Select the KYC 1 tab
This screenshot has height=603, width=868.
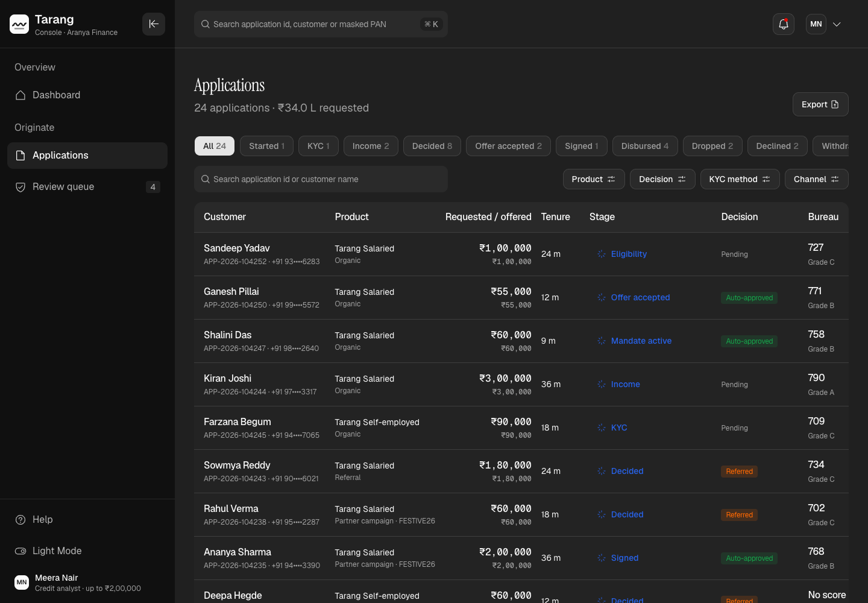(x=318, y=146)
